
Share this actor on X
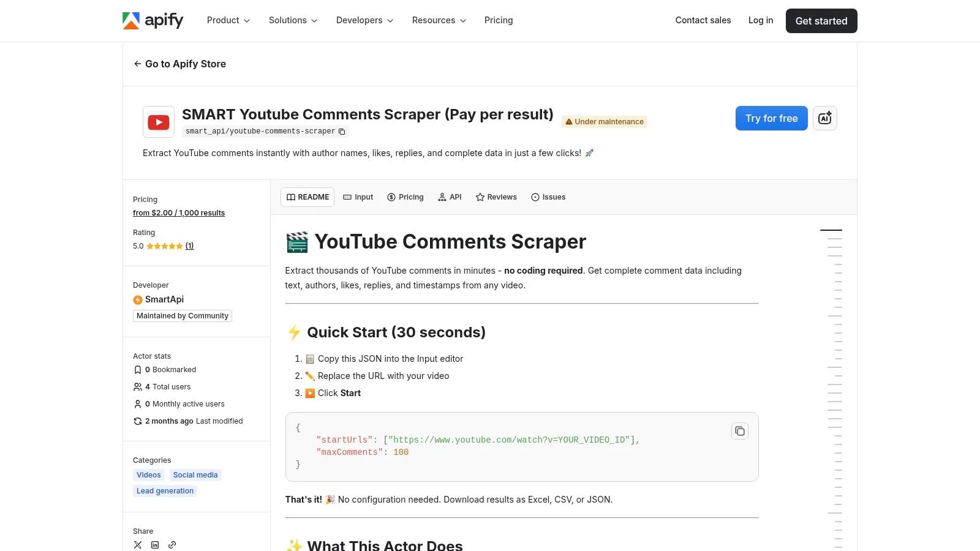[138, 545]
